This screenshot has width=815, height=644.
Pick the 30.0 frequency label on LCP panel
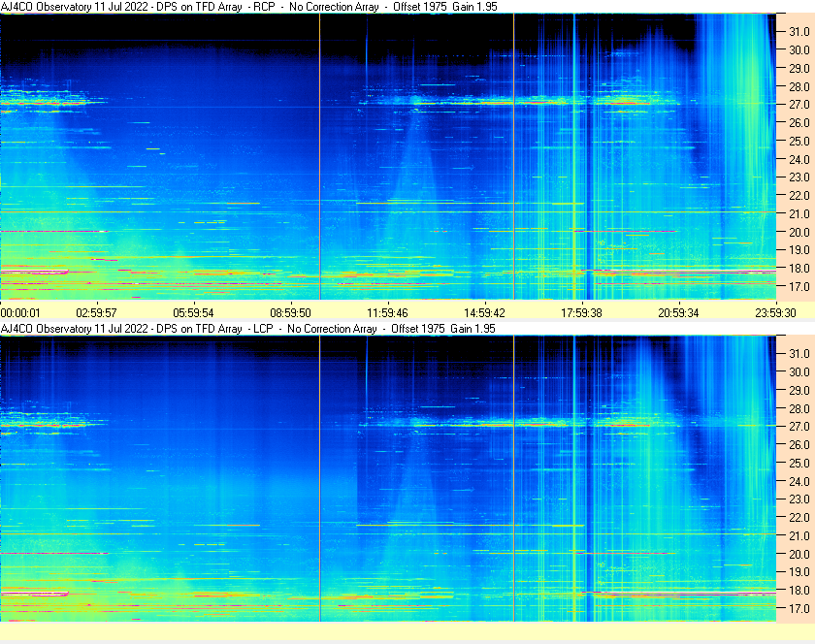tap(799, 372)
